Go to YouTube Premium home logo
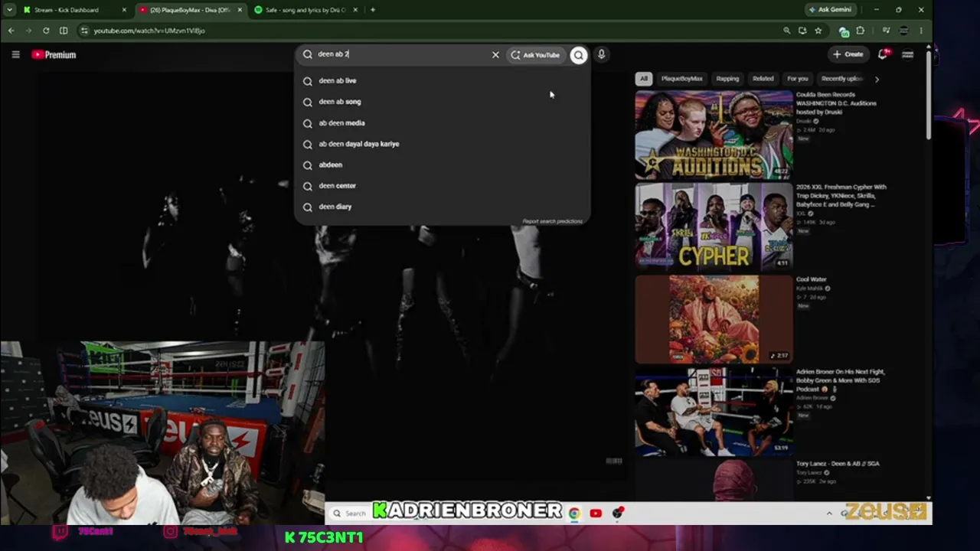Viewport: 980px width, 551px height. 54,54
